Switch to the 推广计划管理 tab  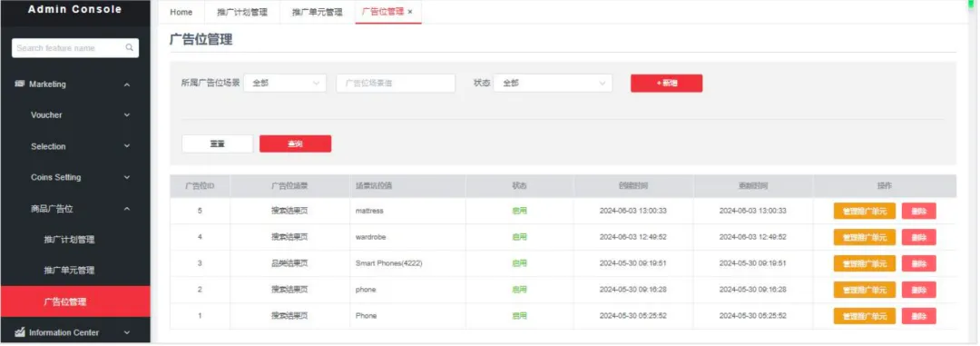242,13
